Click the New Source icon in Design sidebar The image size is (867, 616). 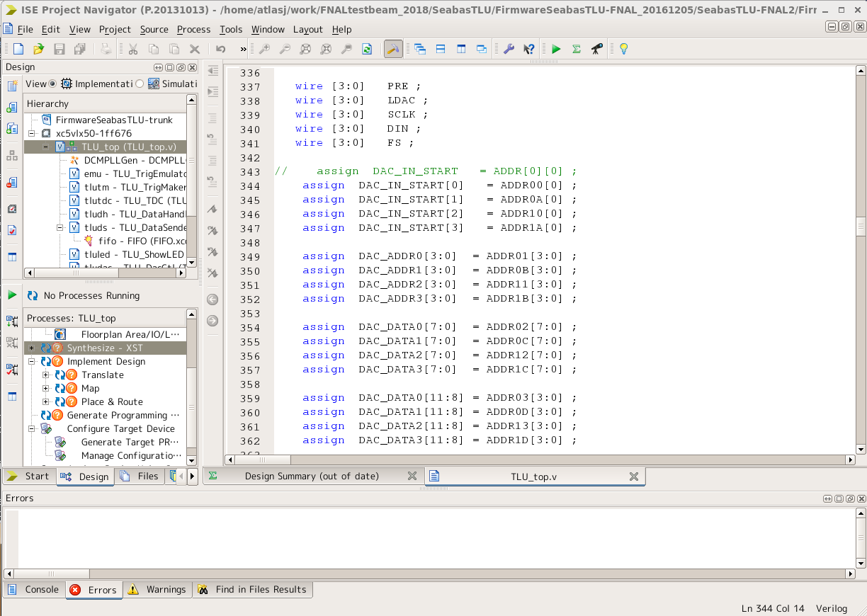(12, 86)
